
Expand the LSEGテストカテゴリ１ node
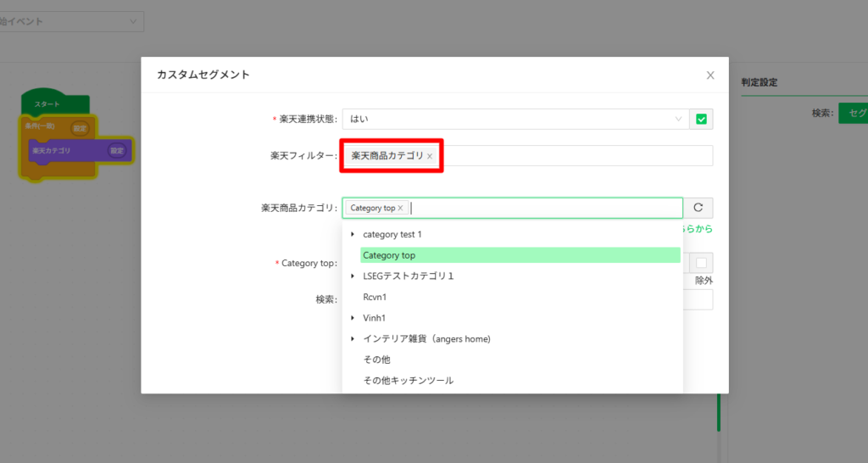click(352, 276)
